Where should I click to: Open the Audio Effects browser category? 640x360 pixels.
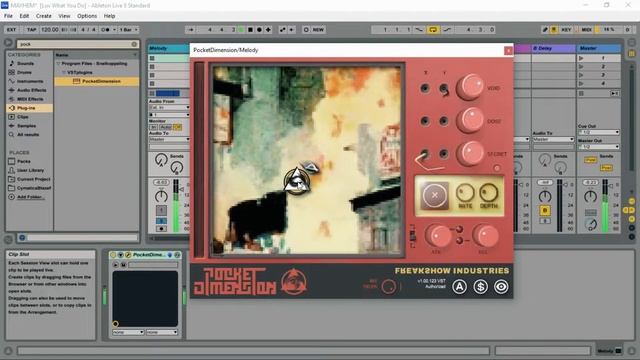(31, 90)
